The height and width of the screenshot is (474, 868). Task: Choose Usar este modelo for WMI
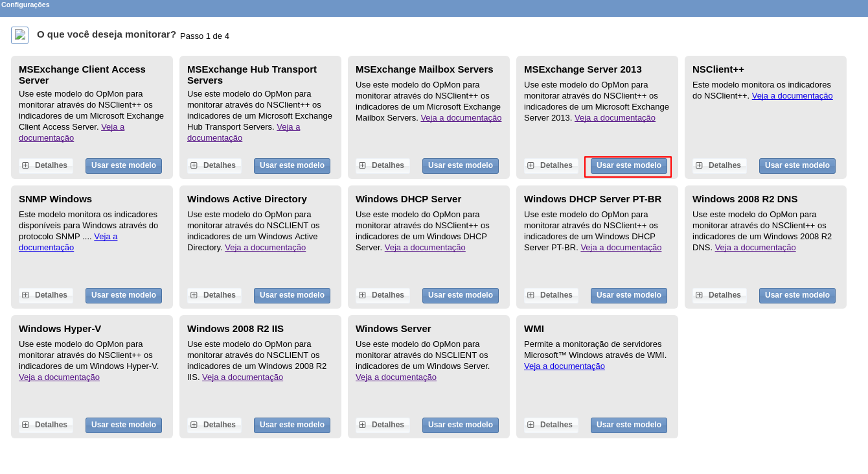pyautogui.click(x=628, y=425)
